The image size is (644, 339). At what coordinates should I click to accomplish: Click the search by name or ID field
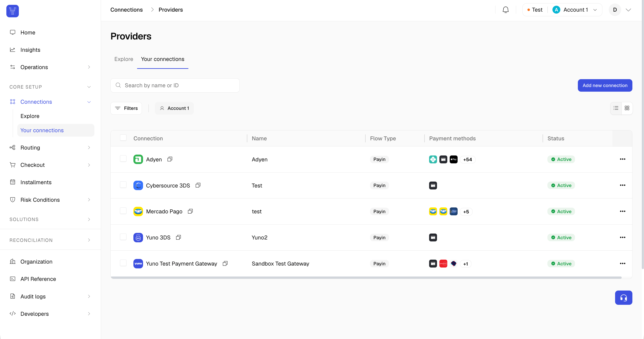pos(175,85)
